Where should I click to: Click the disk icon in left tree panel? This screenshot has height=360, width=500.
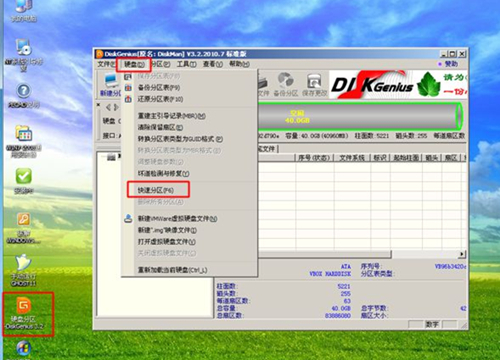pos(111,157)
